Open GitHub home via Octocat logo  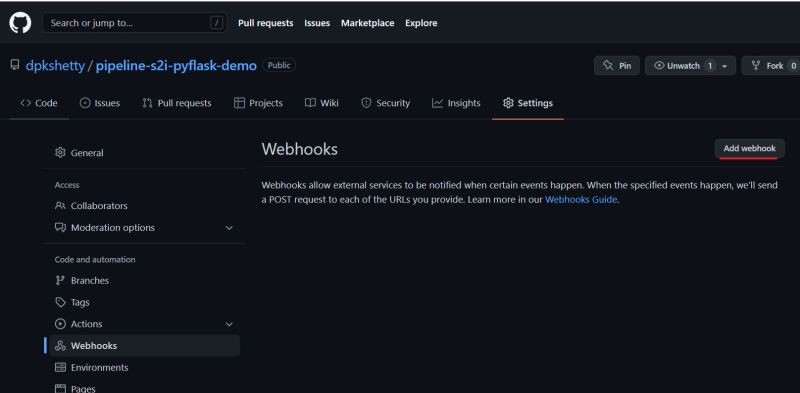[x=20, y=23]
